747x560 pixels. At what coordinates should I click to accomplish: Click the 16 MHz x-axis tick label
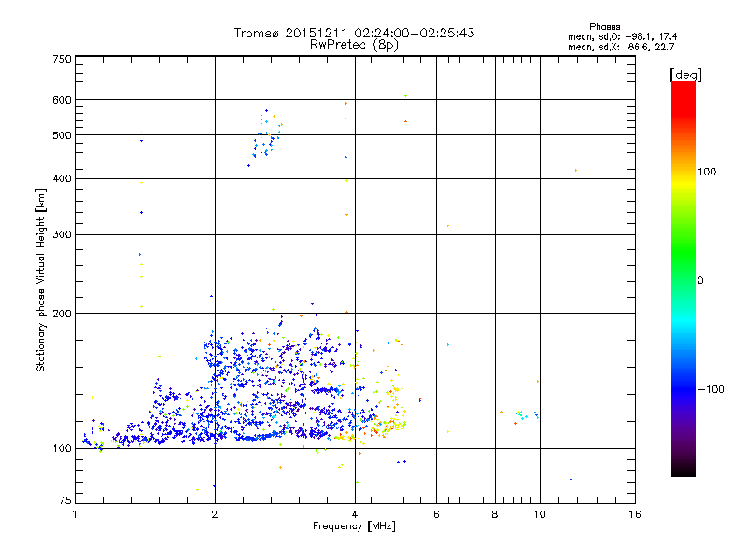tap(635, 514)
